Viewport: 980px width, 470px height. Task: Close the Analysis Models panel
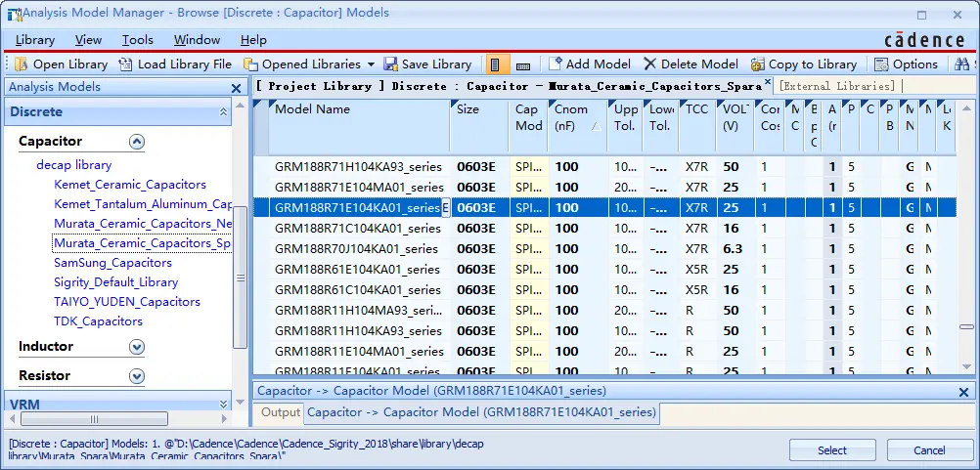(x=236, y=88)
